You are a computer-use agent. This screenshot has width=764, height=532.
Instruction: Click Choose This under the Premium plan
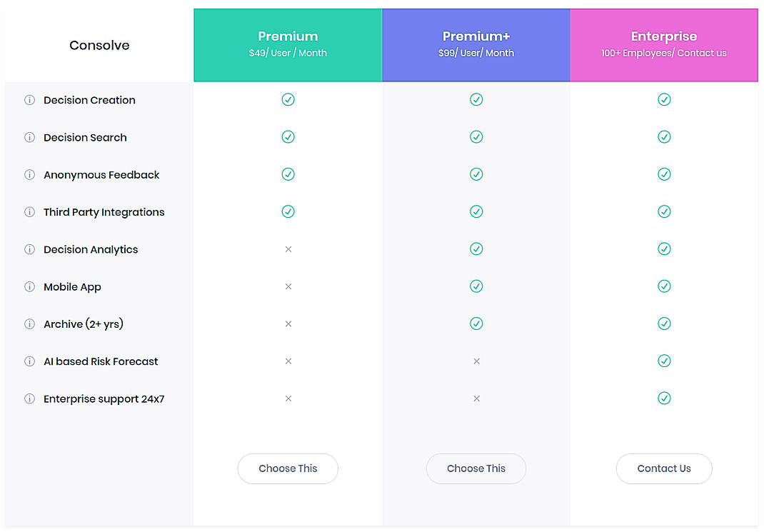(288, 468)
